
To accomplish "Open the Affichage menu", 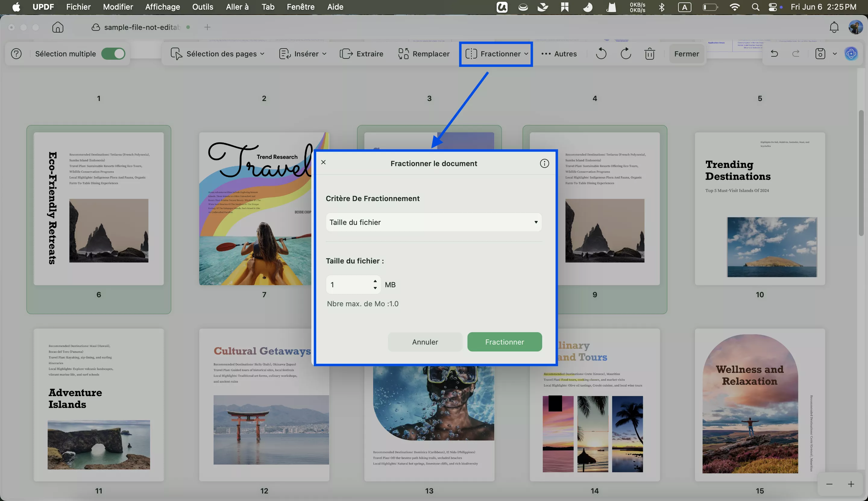I will (x=162, y=7).
